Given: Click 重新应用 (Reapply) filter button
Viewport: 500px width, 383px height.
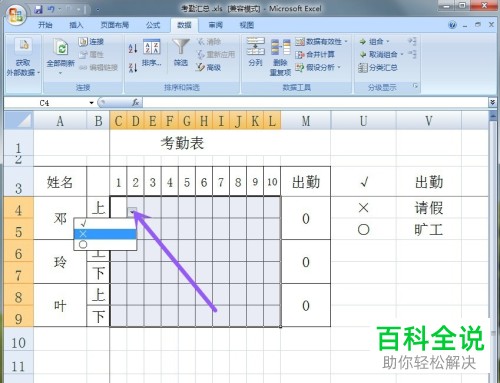Looking at the screenshot, I should point(216,54).
